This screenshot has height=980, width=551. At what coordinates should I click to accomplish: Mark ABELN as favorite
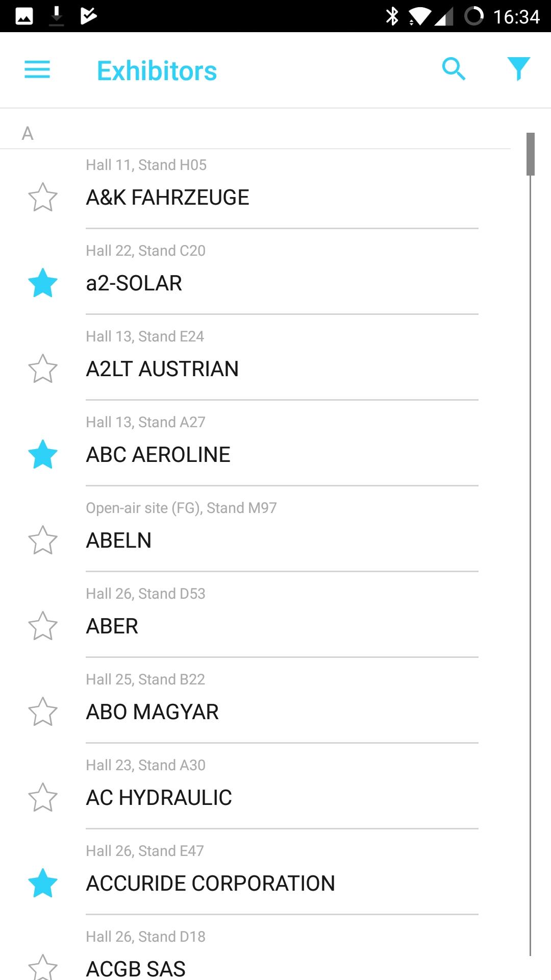point(43,540)
